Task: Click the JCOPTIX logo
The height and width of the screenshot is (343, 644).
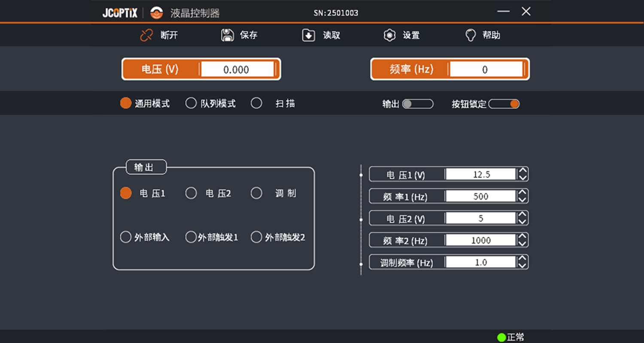Action: click(119, 12)
